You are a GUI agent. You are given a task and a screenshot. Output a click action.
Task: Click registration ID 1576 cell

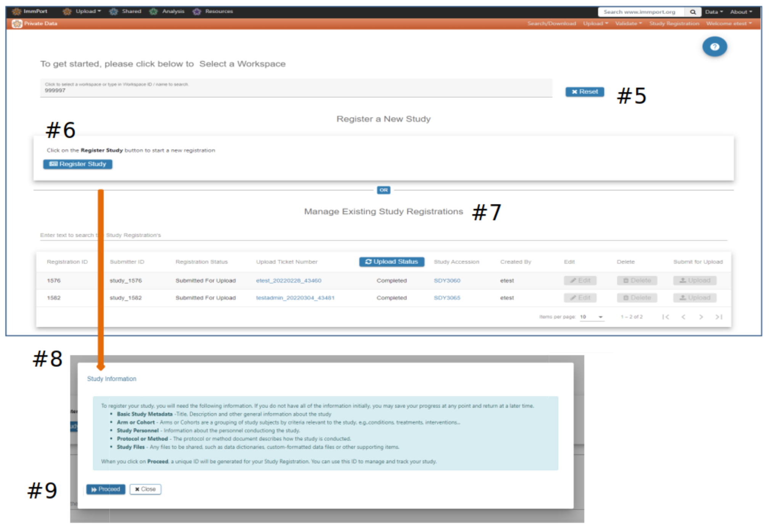[54, 280]
